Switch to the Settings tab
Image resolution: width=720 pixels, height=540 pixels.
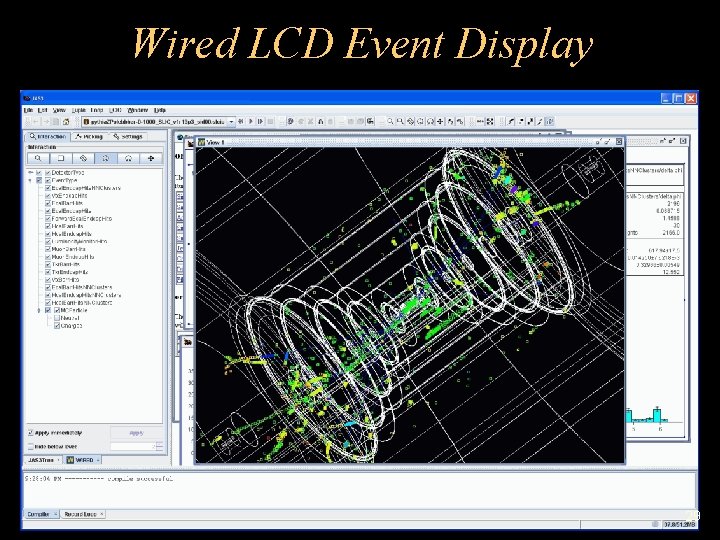coord(128,136)
